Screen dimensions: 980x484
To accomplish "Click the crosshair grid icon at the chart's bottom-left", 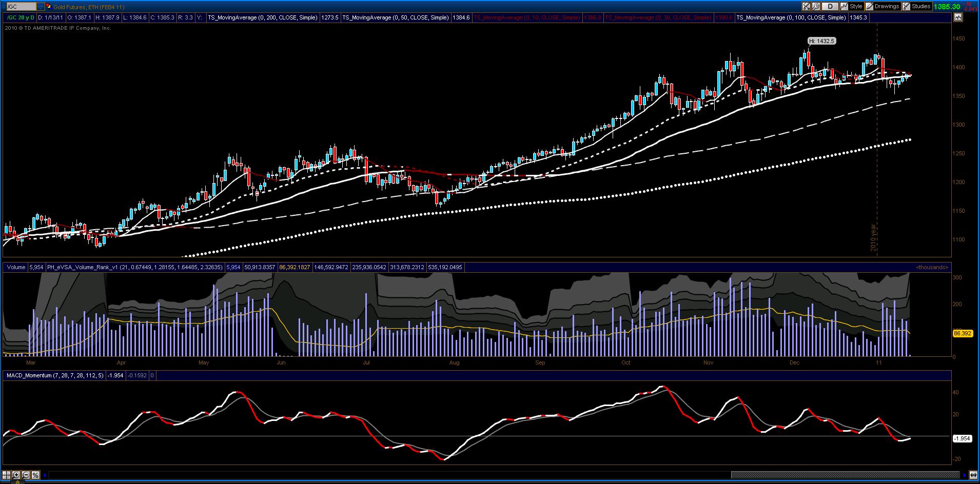I will pyautogui.click(x=7, y=475).
